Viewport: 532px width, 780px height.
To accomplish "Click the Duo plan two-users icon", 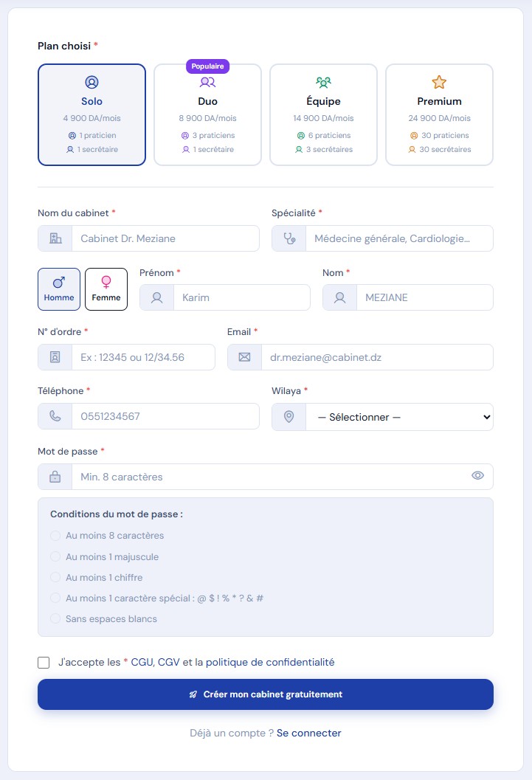I will (207, 82).
